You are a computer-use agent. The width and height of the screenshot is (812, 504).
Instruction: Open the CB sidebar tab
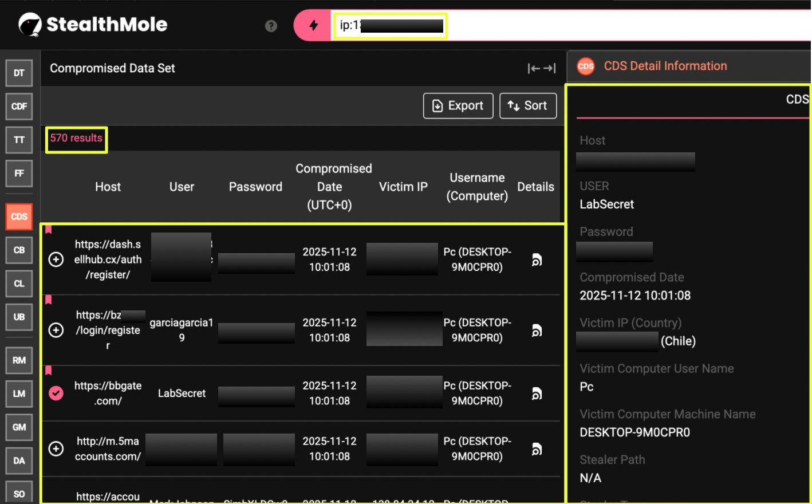(19, 250)
